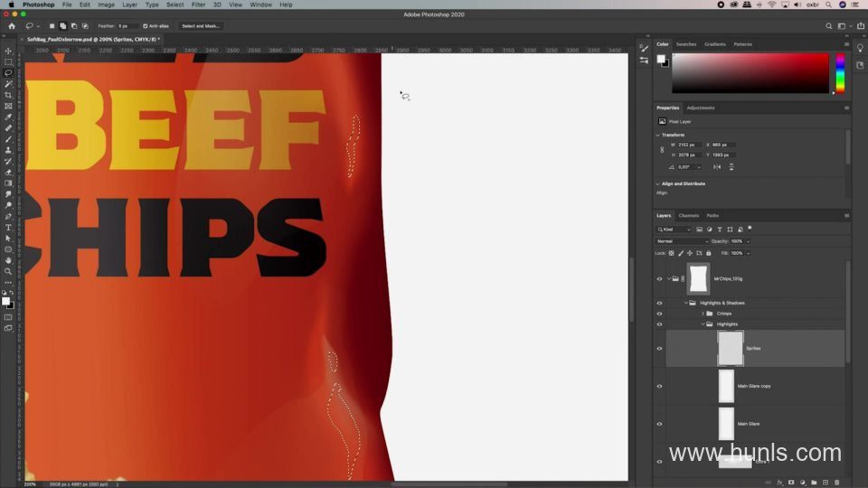Click the flip horizontal icon in Properties
Image resolution: width=868 pixels, height=488 pixels.
click(717, 166)
